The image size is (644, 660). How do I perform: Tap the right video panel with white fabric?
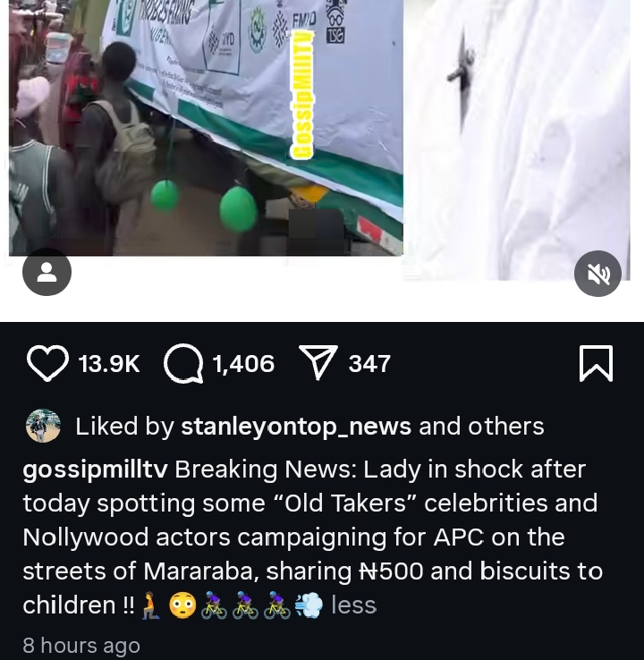tap(523, 134)
